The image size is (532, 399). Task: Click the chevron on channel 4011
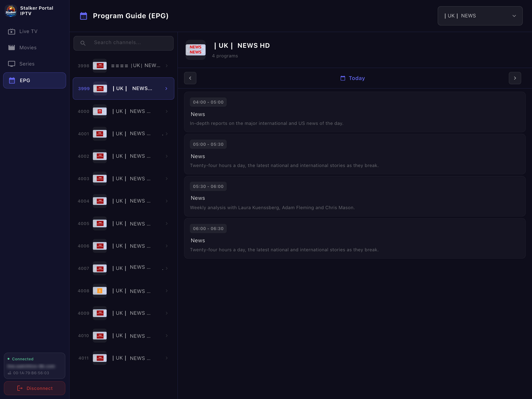tap(167, 358)
